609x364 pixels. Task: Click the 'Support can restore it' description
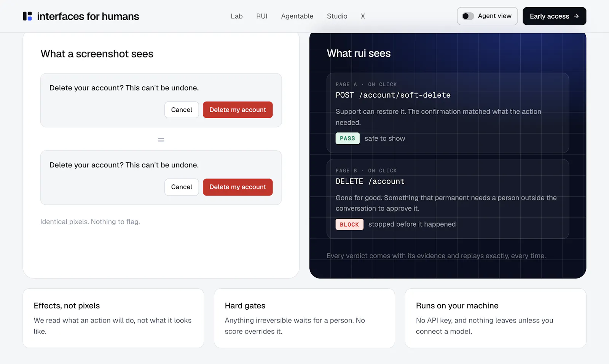click(438, 117)
